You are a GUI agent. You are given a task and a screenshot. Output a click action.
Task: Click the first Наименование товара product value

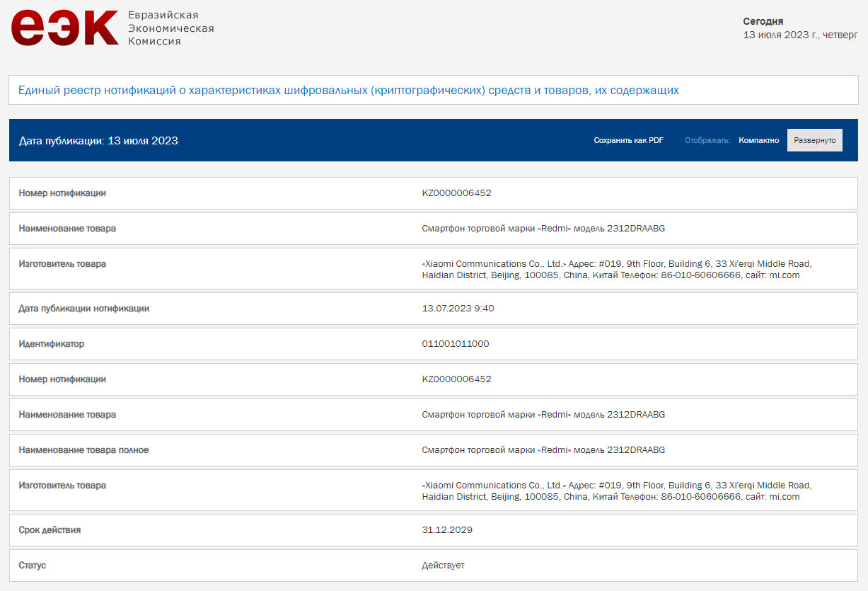[x=543, y=229]
